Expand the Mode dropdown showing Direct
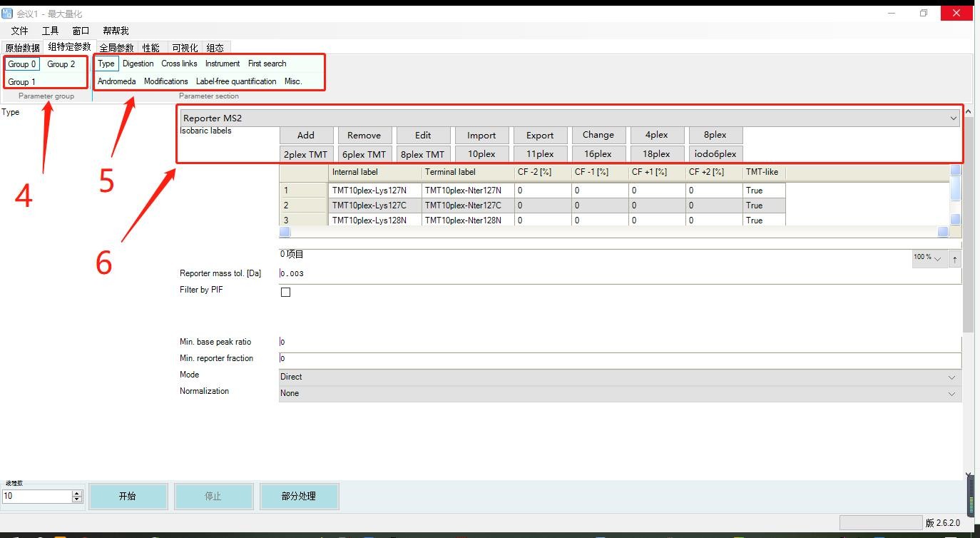The image size is (980, 538). point(620,377)
